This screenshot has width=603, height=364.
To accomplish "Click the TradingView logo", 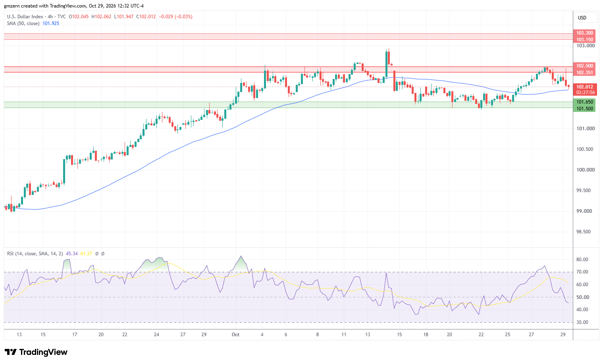I will [36, 352].
